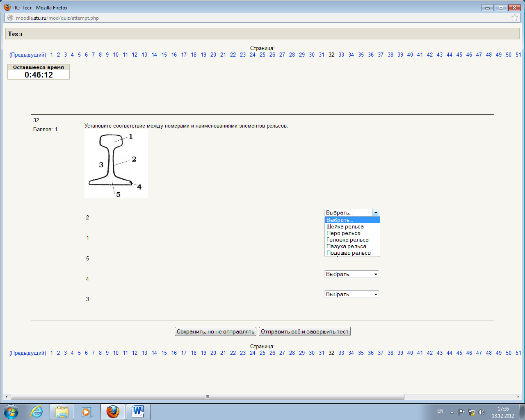The height and width of the screenshot is (420, 525).
Task: Show hidden tray icons arrow
Action: coord(452,412)
